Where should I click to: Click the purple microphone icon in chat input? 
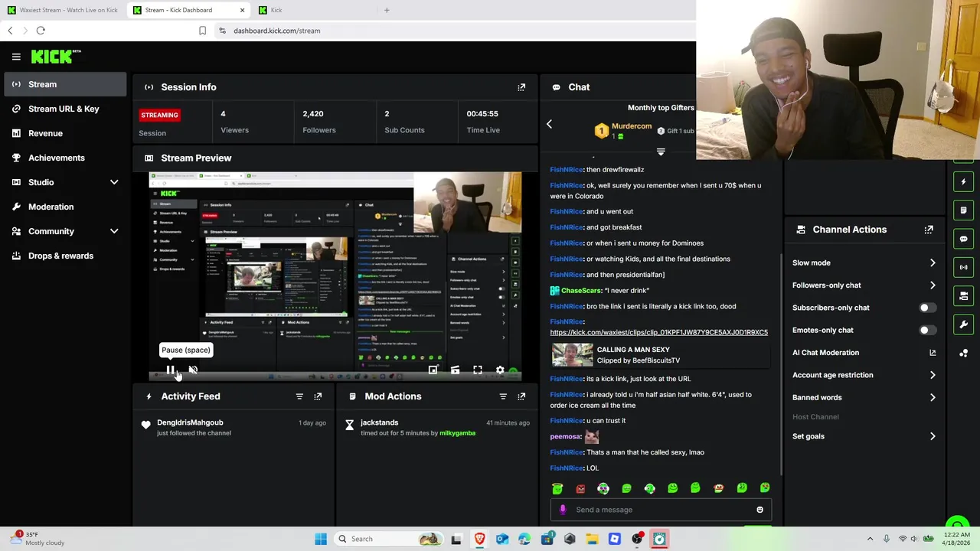[563, 510]
